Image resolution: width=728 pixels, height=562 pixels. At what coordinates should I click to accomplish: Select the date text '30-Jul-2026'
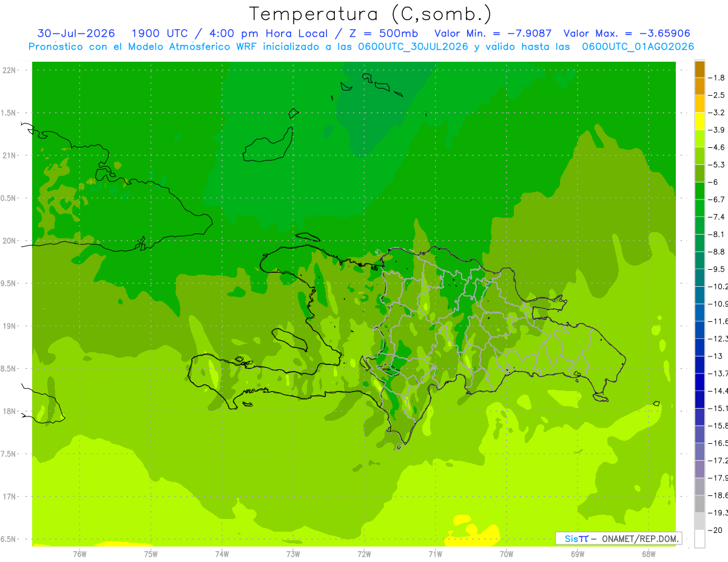[76, 33]
